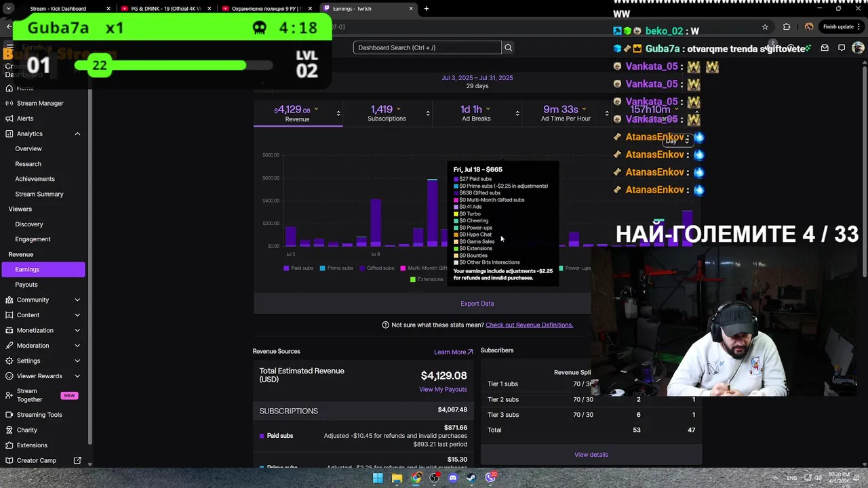Click the dashboard search magnifier button
The image size is (868, 488).
pyautogui.click(x=508, y=47)
